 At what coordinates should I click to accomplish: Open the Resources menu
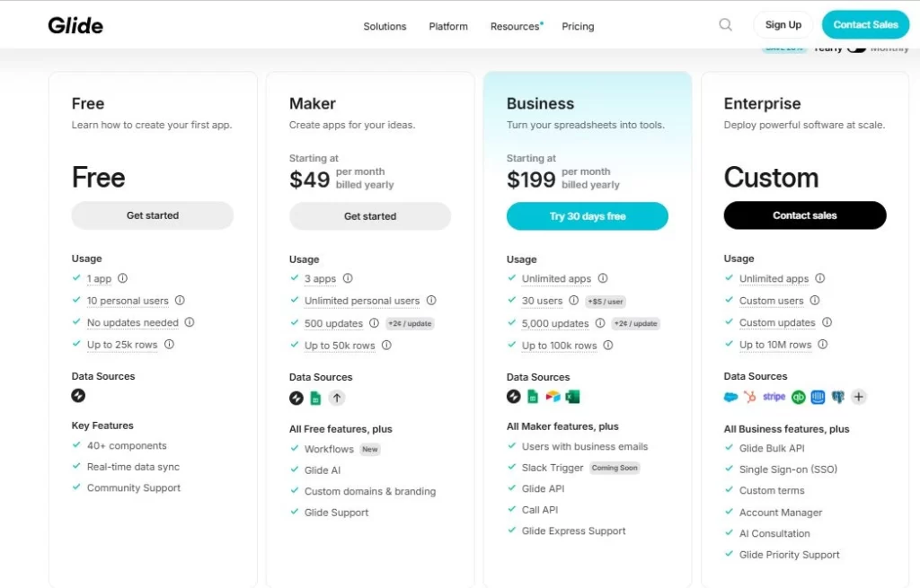(515, 26)
